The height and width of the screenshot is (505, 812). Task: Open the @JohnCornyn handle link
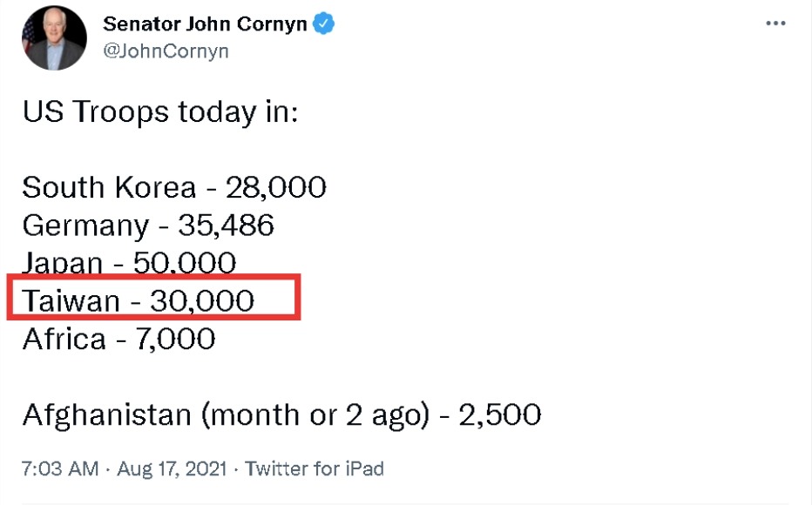(166, 51)
